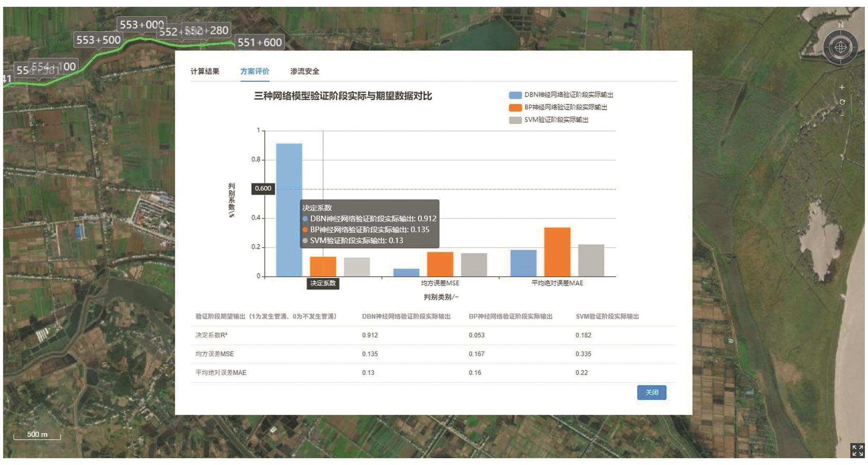Click the compass navigation gyro icon

coord(840,47)
